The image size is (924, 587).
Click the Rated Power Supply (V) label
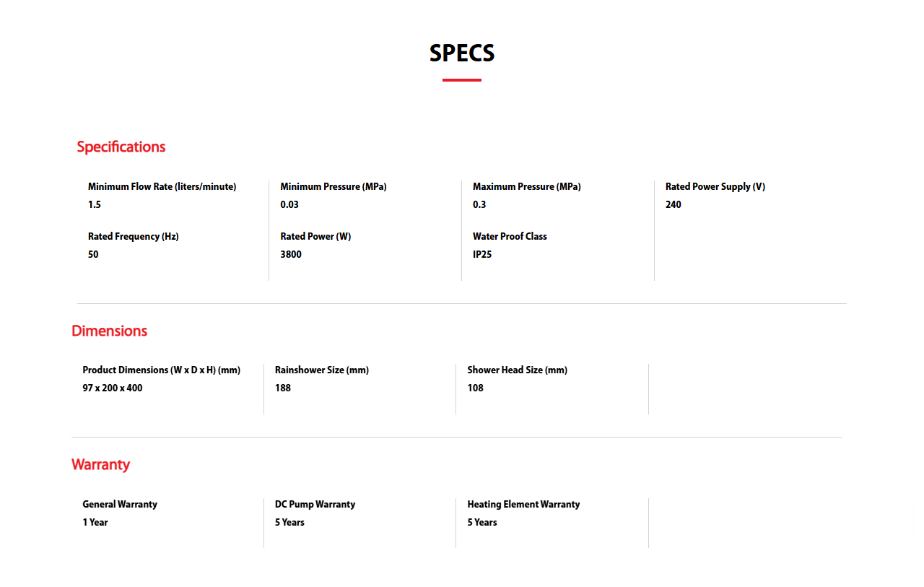[715, 187]
